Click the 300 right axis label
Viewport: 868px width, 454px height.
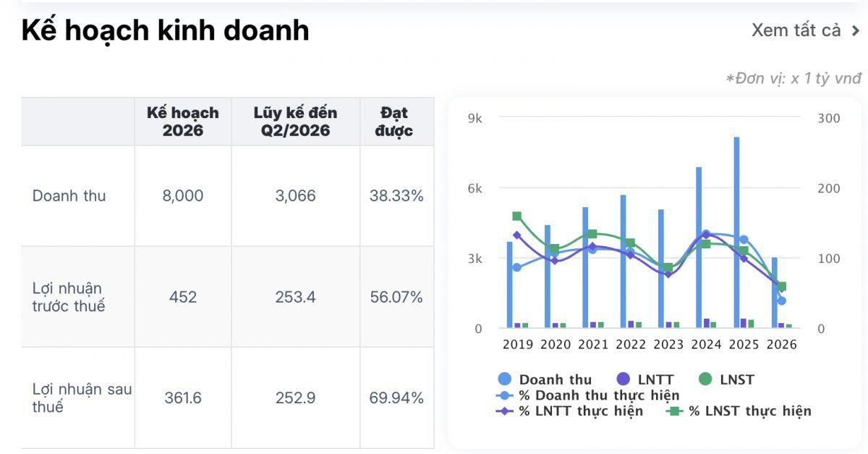[x=829, y=118]
